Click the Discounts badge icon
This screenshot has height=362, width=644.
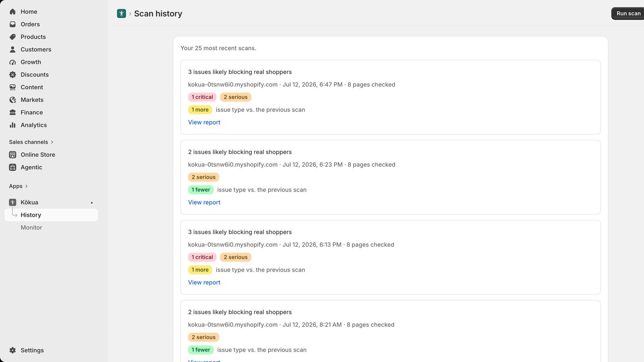coord(12,74)
